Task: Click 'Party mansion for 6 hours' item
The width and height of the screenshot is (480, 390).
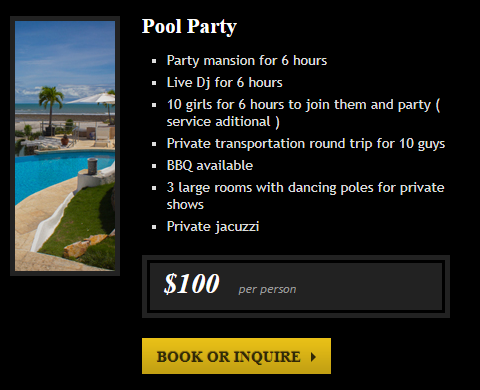Action: 247,61
